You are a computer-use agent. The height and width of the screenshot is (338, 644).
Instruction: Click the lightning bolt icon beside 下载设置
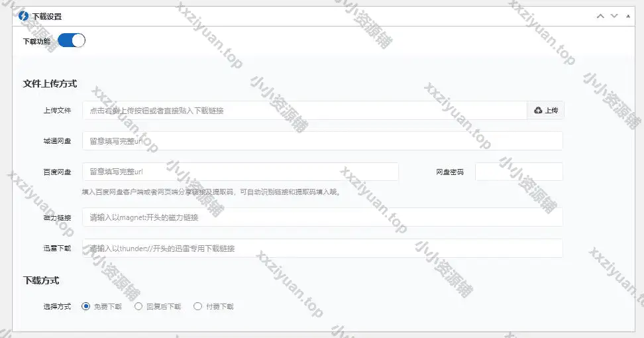(24, 16)
